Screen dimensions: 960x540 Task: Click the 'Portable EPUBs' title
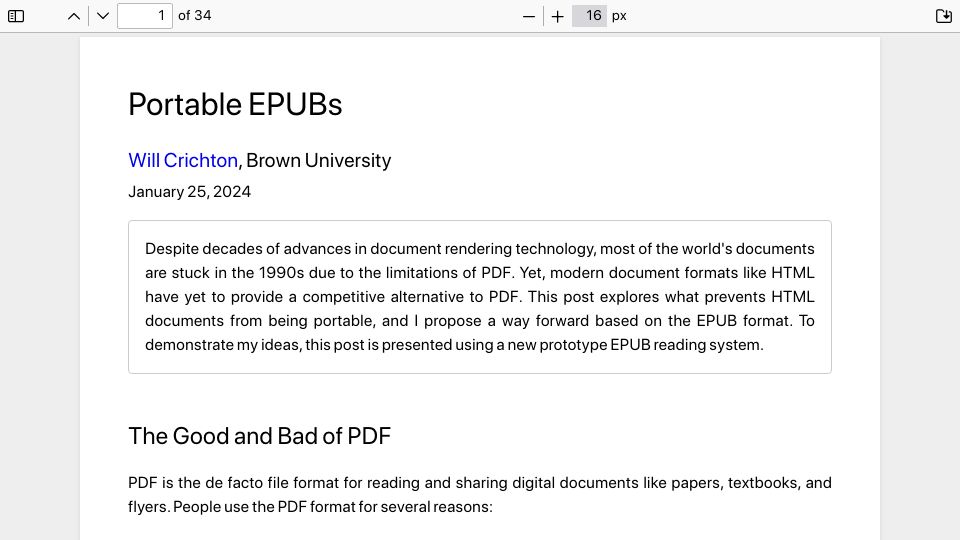tap(235, 104)
